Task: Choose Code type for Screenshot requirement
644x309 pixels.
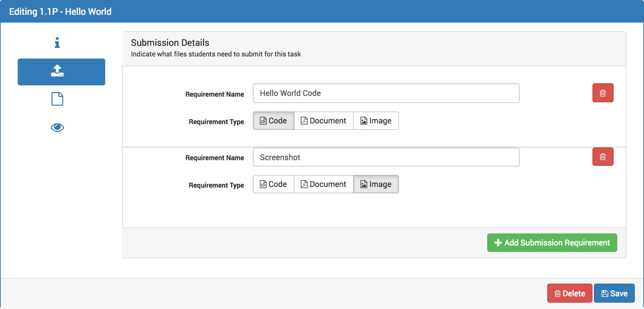Action: pyautogui.click(x=273, y=184)
